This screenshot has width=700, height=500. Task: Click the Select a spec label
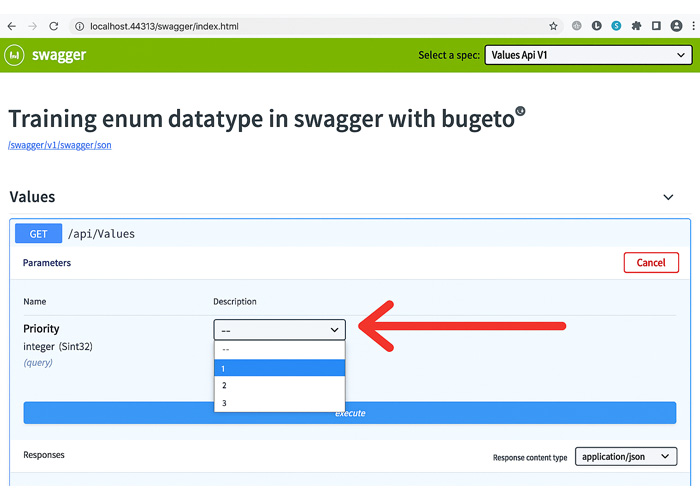(449, 55)
